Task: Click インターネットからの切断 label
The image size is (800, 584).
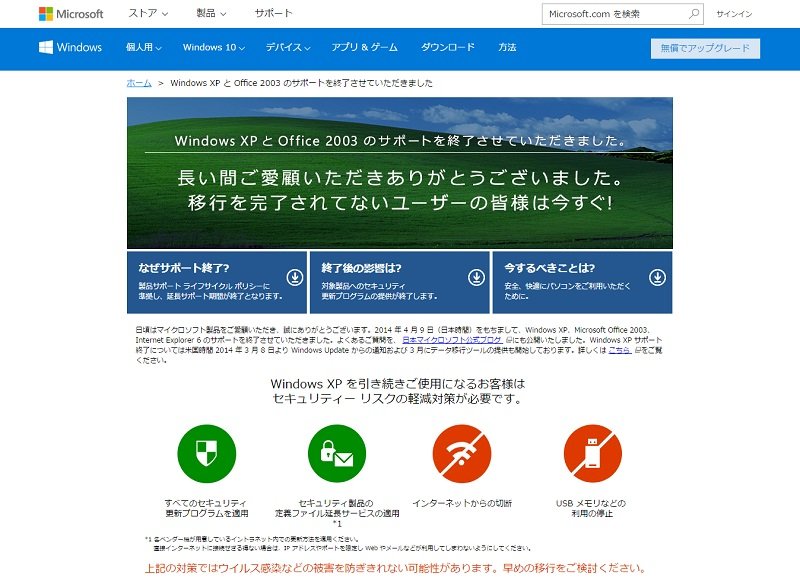Action: (462, 503)
